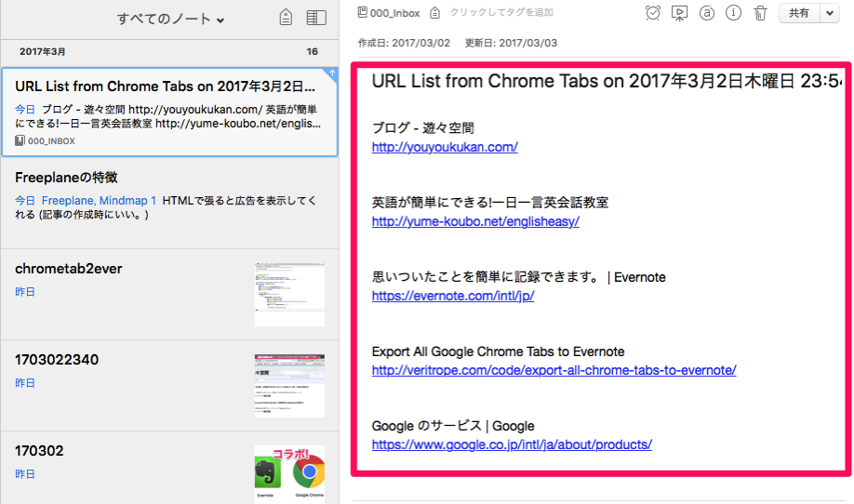This screenshot has height=504, width=854.
Task: Open link http://youyoukukan.com/
Action: click(445, 147)
